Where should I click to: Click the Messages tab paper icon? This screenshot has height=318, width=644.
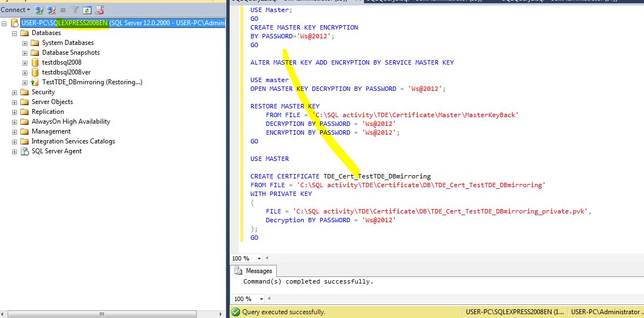click(238, 270)
